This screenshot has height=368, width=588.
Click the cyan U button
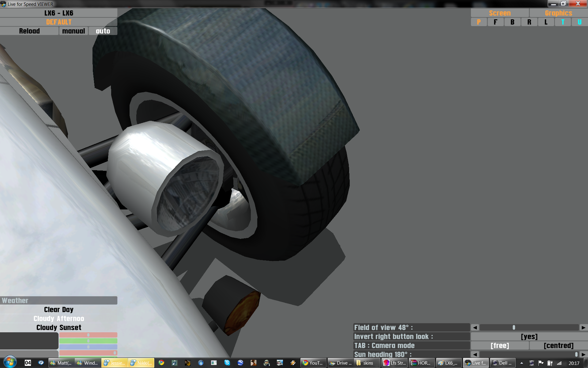(x=579, y=22)
